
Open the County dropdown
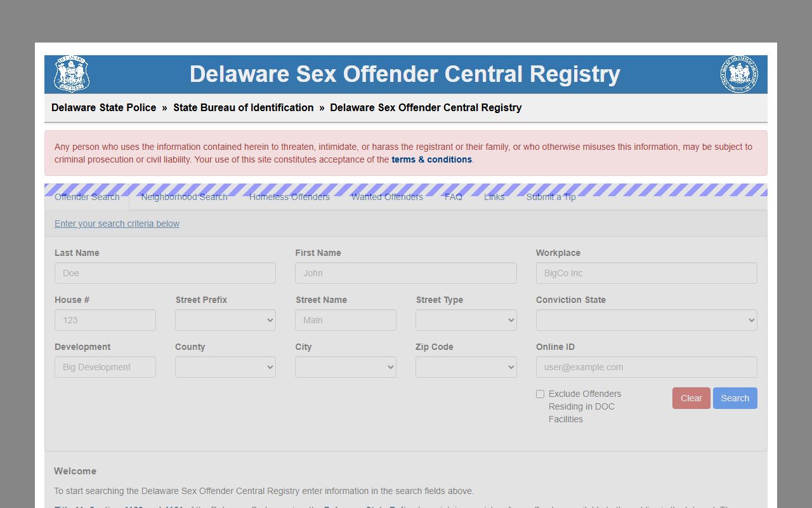(x=225, y=367)
